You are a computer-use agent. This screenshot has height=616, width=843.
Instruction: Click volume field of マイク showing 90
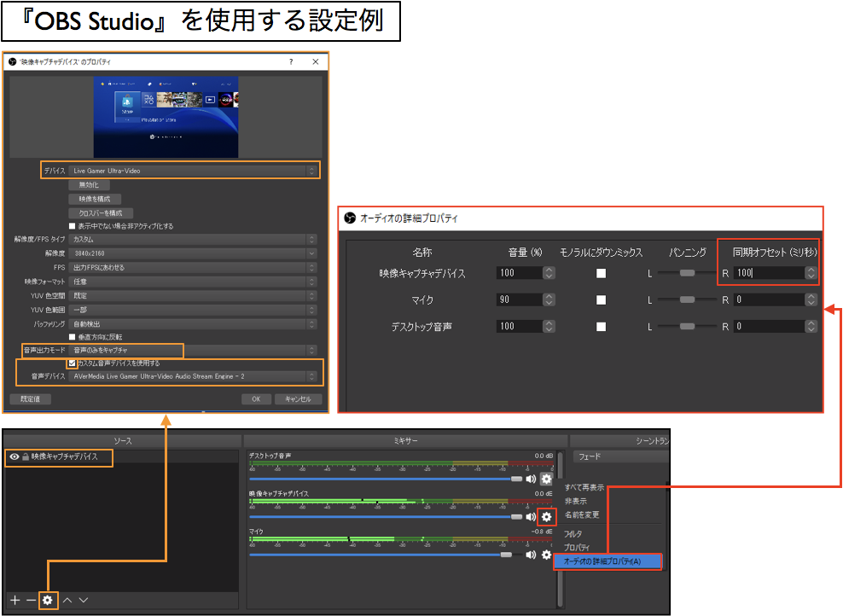coord(519,299)
